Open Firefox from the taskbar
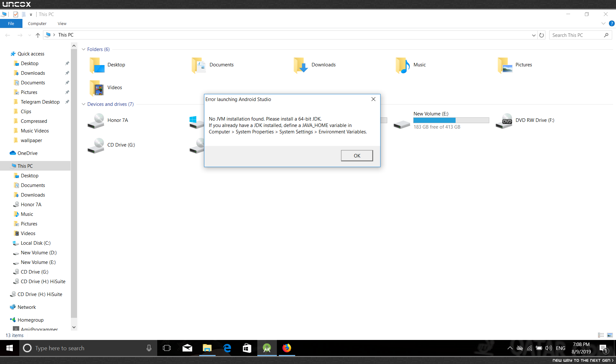Screen dimensions: 616x364 tap(287, 348)
